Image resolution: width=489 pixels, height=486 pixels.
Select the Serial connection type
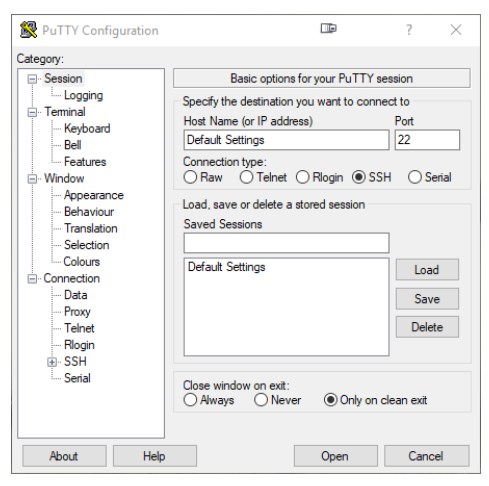pos(415,177)
